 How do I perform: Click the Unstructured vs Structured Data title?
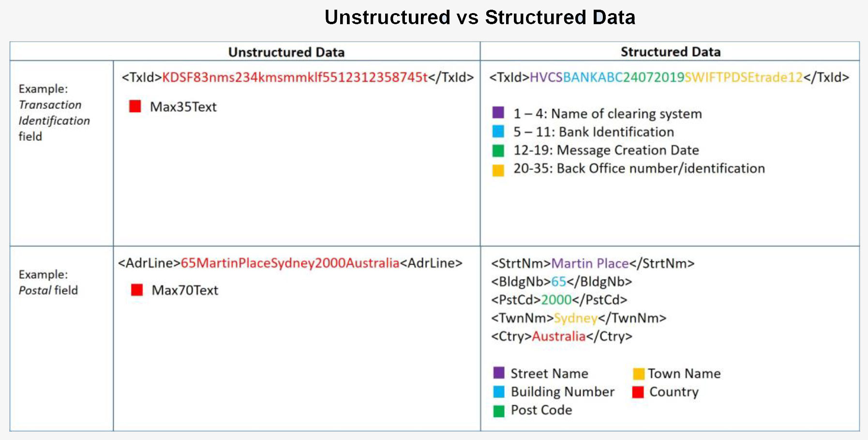click(479, 17)
